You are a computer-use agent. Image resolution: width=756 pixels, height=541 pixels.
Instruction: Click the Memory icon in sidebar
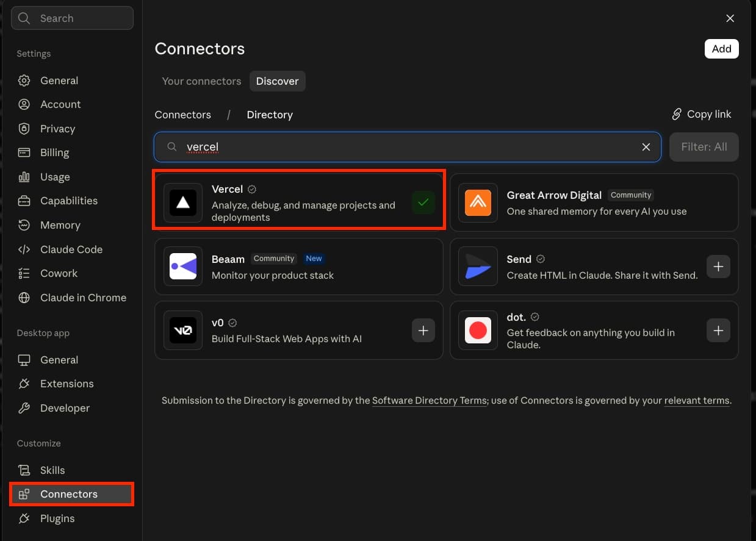[24, 225]
